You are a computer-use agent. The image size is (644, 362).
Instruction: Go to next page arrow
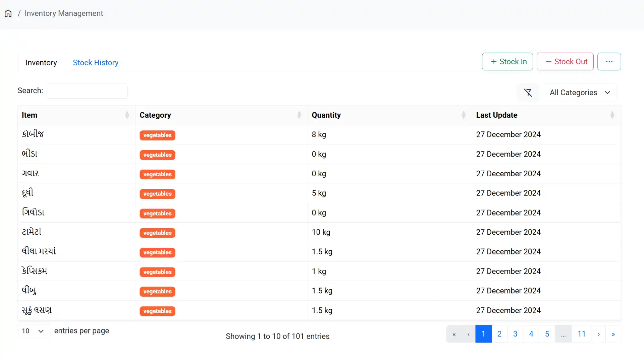click(599, 334)
